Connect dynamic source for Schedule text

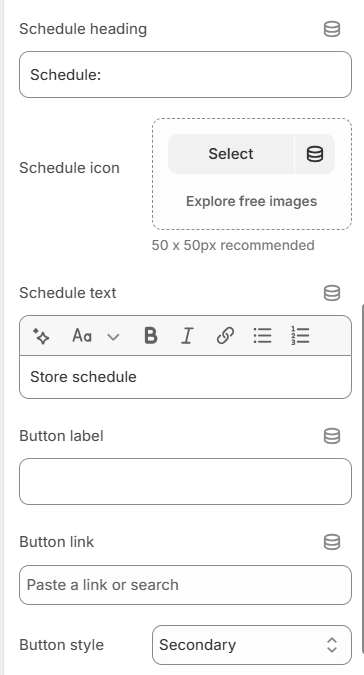(332, 293)
